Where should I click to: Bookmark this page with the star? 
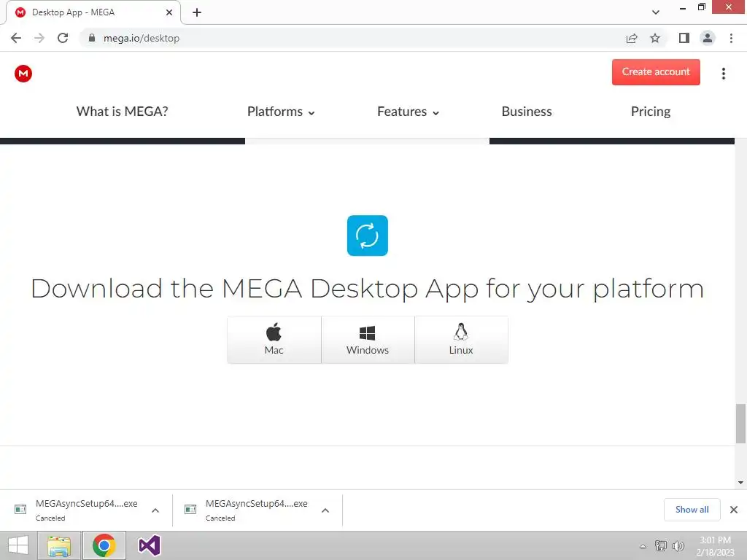[x=655, y=38]
